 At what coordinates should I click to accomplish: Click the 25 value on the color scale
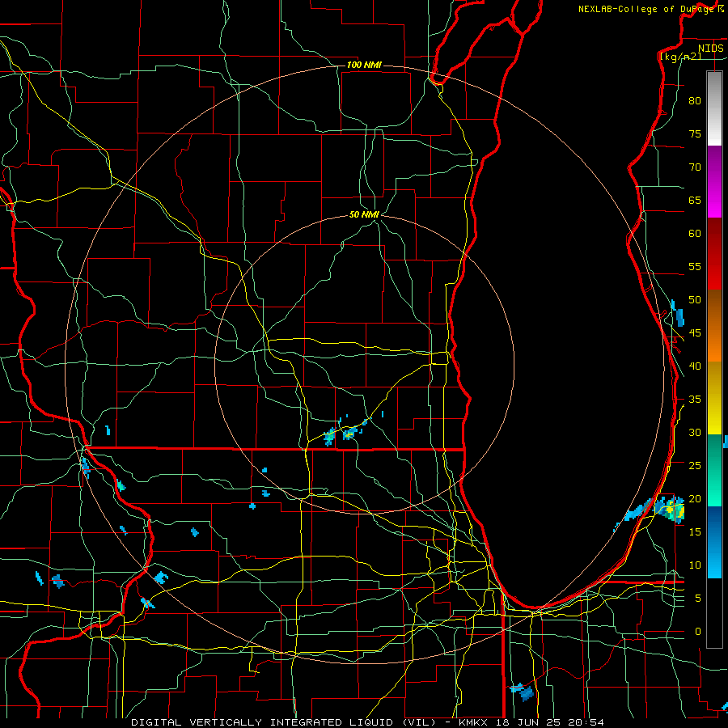(x=695, y=466)
